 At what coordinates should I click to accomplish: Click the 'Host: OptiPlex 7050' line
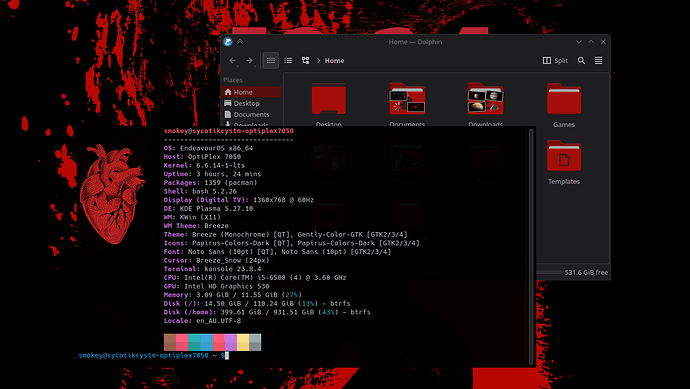click(202, 157)
